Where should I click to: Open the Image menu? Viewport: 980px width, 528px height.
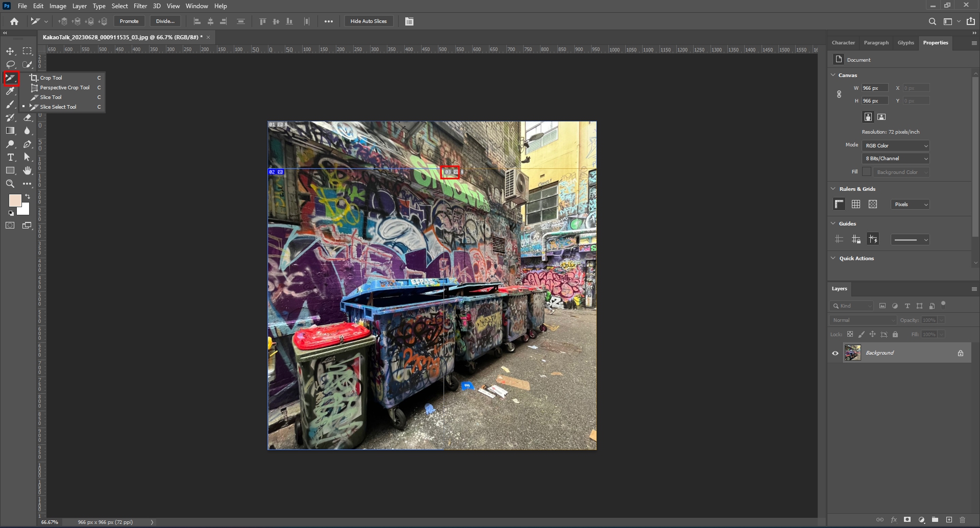point(58,6)
